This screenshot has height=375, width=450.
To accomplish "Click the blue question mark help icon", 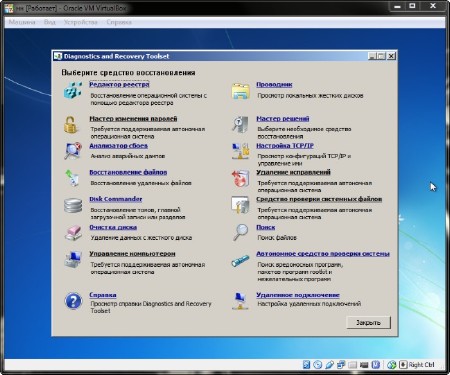I will click(73, 301).
